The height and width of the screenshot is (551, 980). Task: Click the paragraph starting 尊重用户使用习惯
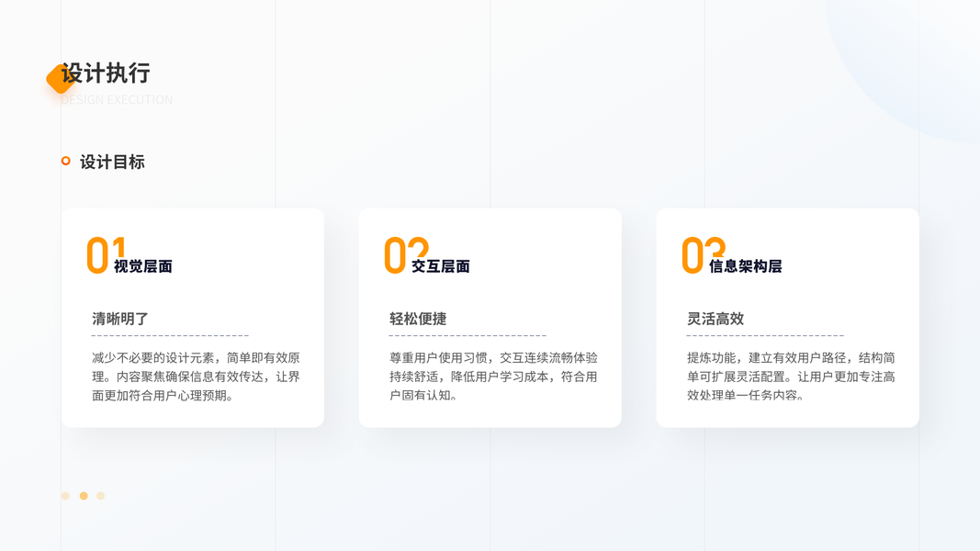[x=493, y=377]
